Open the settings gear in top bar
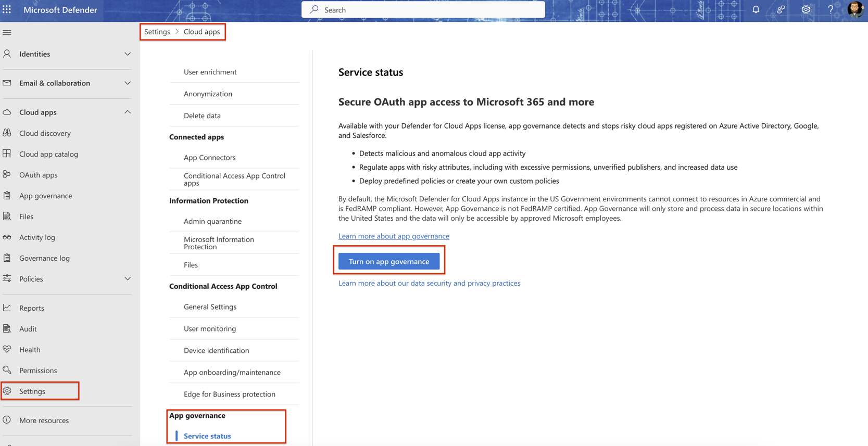The height and width of the screenshot is (446, 868). pos(806,10)
